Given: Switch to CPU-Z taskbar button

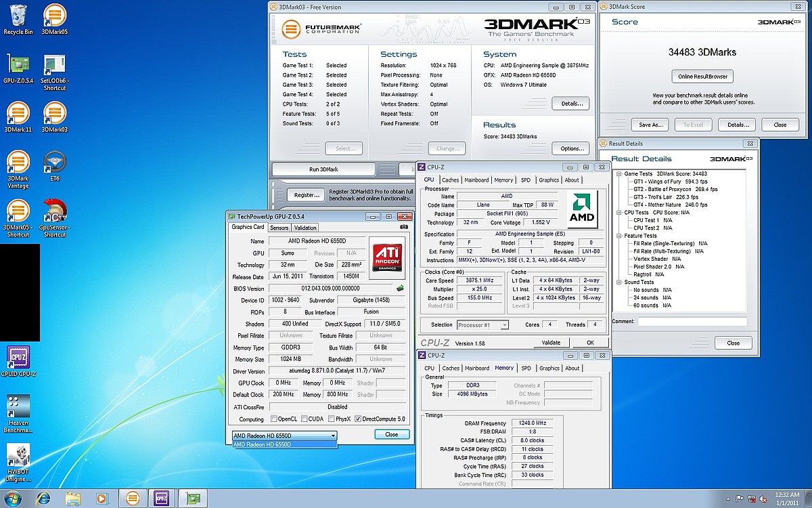Looking at the screenshot, I should (x=161, y=498).
